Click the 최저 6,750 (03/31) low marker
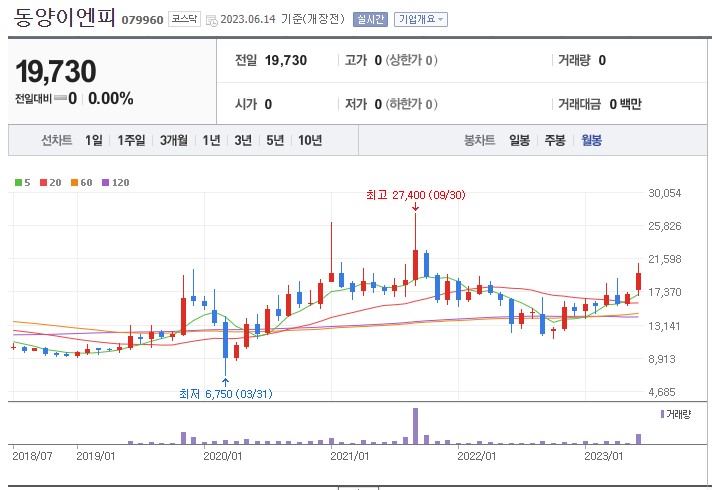Viewport: 712px width, 490px height. 226,394
